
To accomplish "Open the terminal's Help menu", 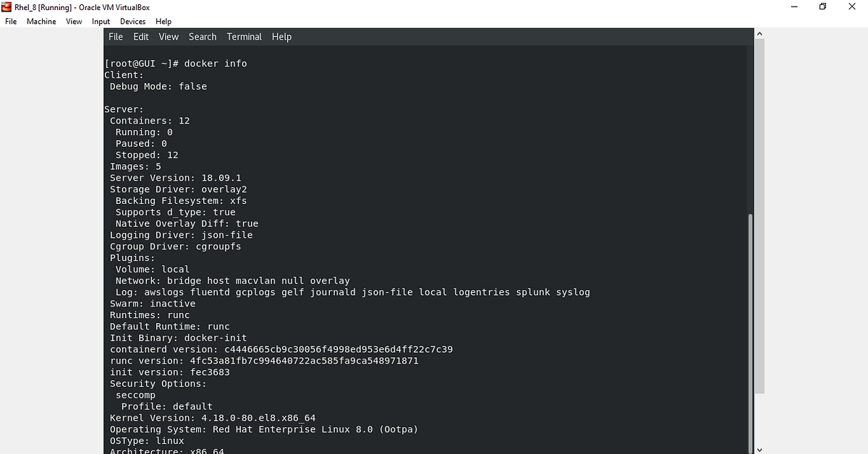I will (x=281, y=36).
